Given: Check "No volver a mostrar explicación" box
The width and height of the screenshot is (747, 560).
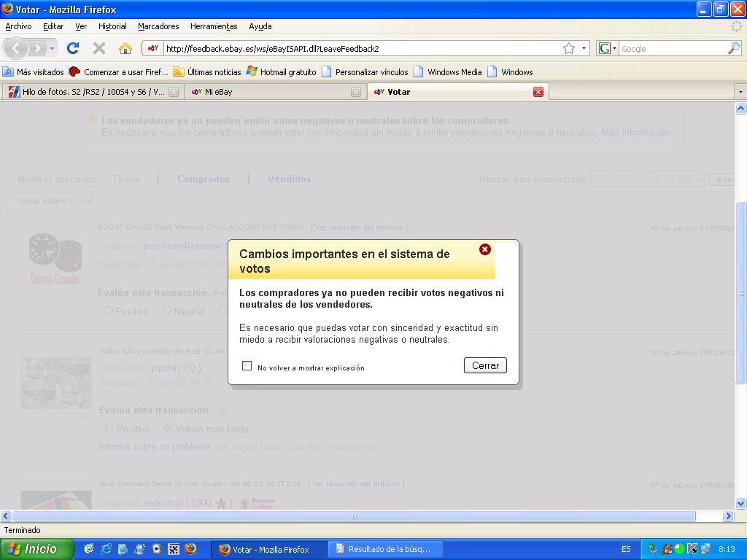Looking at the screenshot, I should pyautogui.click(x=247, y=366).
